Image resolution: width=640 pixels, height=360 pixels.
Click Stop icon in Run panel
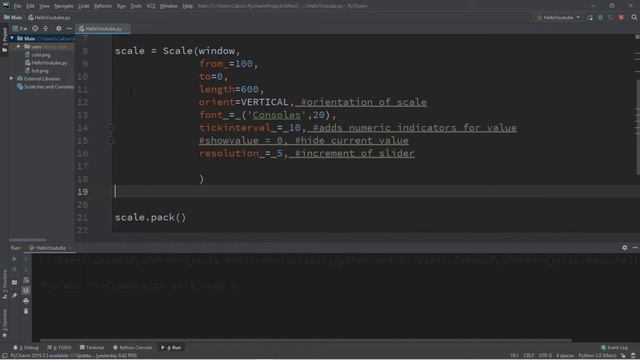pyautogui.click(x=14, y=270)
